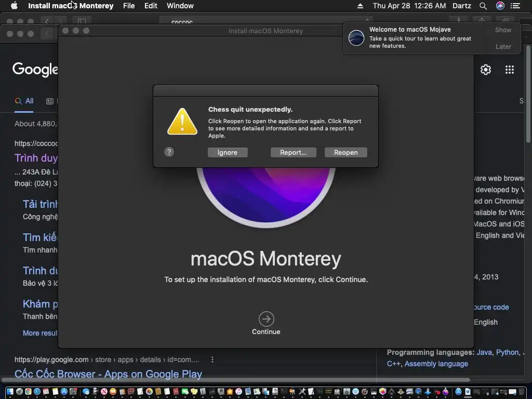Click Report… in the Chess crash dialog

[x=293, y=153]
